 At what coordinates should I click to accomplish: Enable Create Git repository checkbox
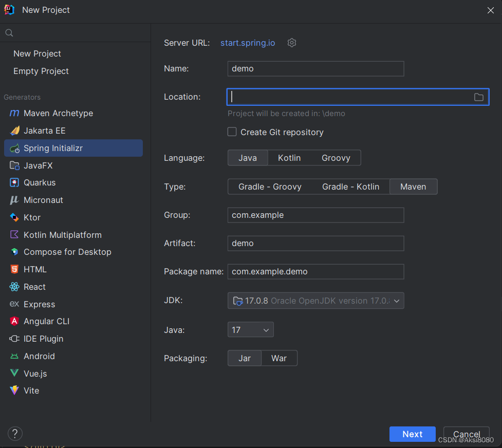[232, 132]
